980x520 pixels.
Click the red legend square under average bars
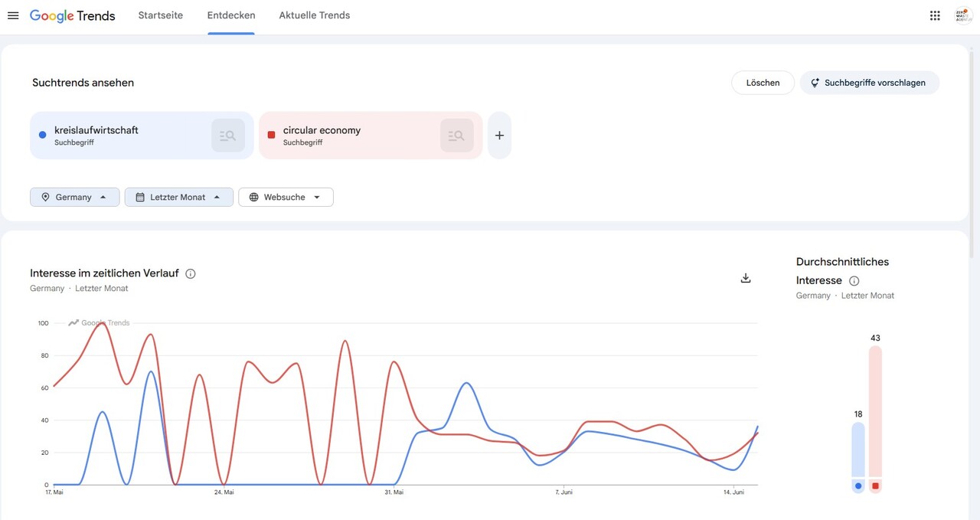(x=875, y=486)
